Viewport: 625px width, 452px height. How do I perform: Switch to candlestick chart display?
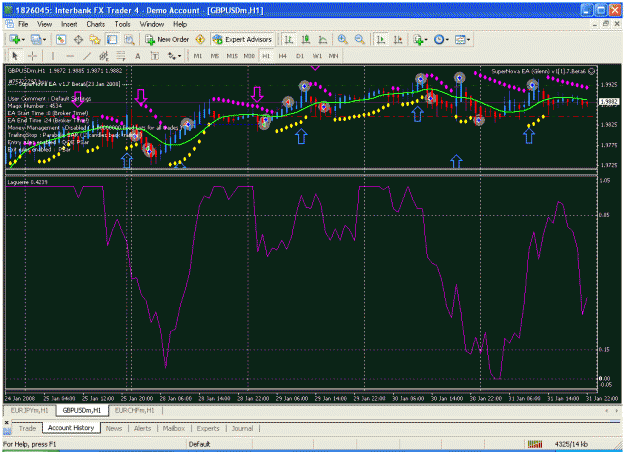[306, 39]
